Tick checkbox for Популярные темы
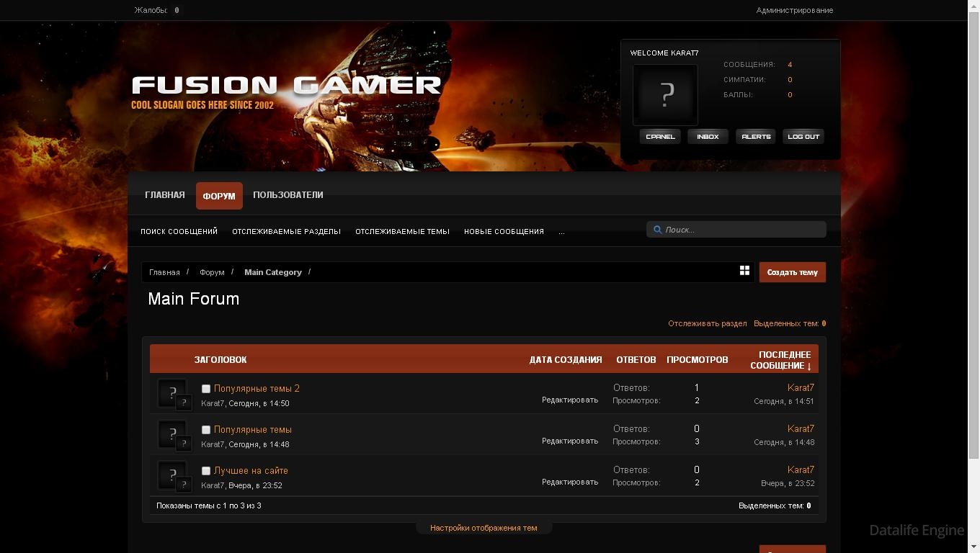Image resolution: width=980 pixels, height=553 pixels. pyautogui.click(x=205, y=430)
